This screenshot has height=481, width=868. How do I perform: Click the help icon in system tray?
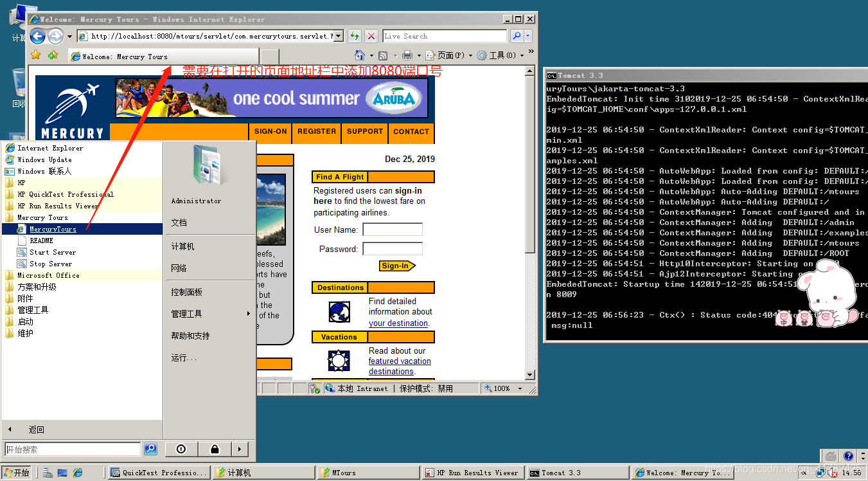pyautogui.click(x=848, y=456)
